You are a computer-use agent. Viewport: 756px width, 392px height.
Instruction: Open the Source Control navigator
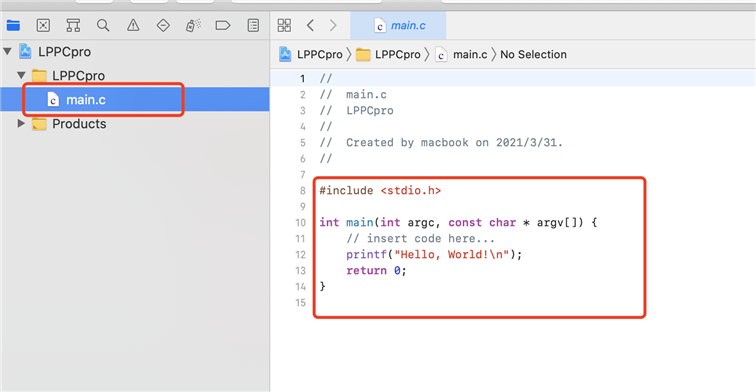[43, 26]
